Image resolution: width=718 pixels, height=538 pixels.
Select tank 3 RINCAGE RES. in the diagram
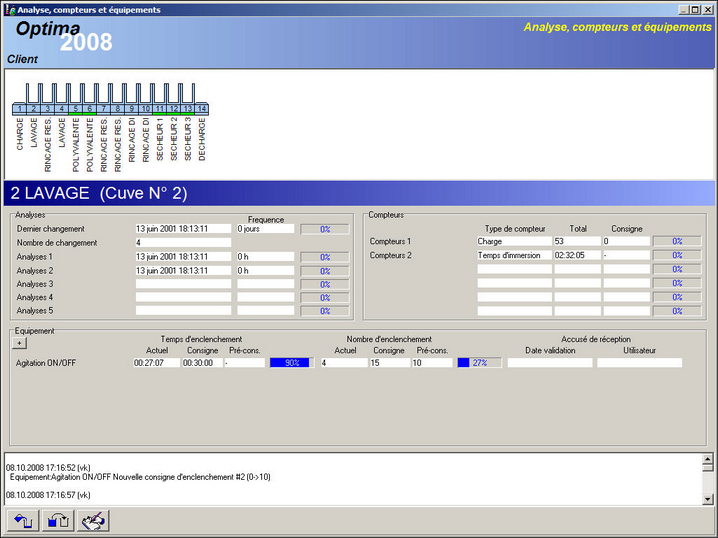(48, 109)
